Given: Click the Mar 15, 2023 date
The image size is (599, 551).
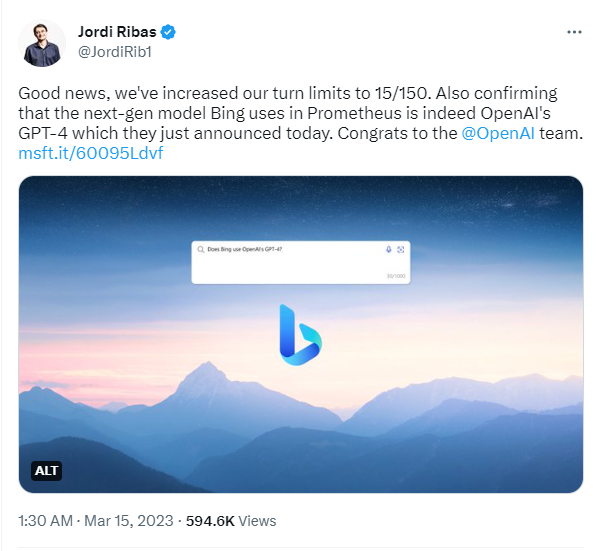Looking at the screenshot, I should [x=129, y=521].
